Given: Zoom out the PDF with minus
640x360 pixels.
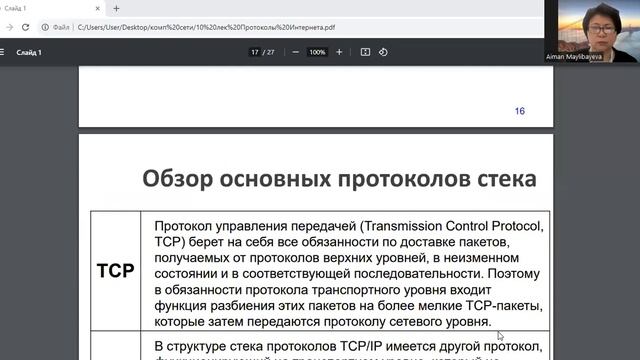Looking at the screenshot, I should click(296, 52).
